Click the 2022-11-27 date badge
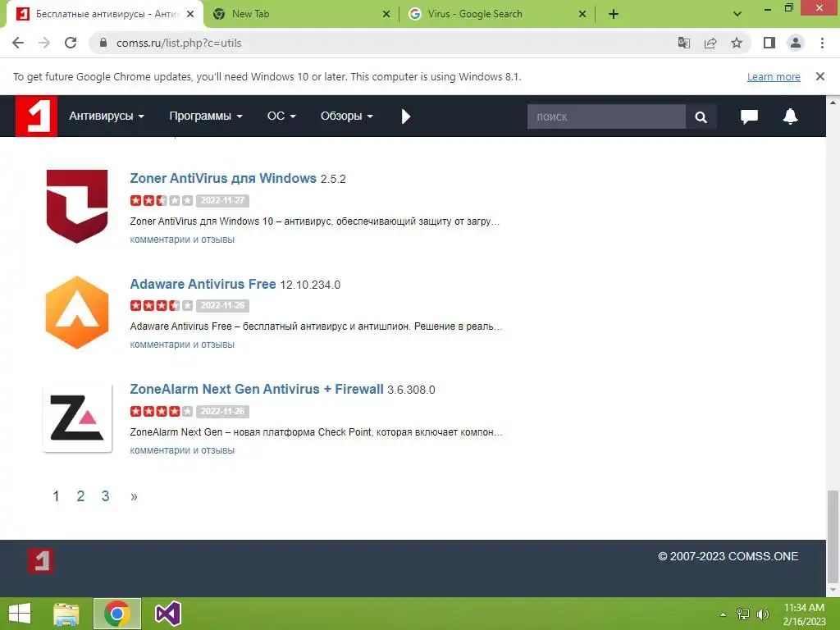Screen dimensions: 840x630 (223, 200)
